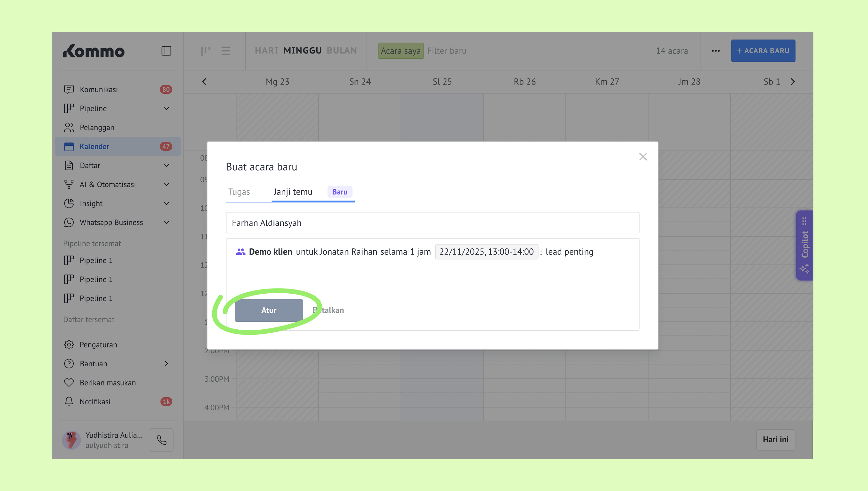Open the Komunikasi chat icon
The height and width of the screenshot is (491, 868).
tap(69, 89)
